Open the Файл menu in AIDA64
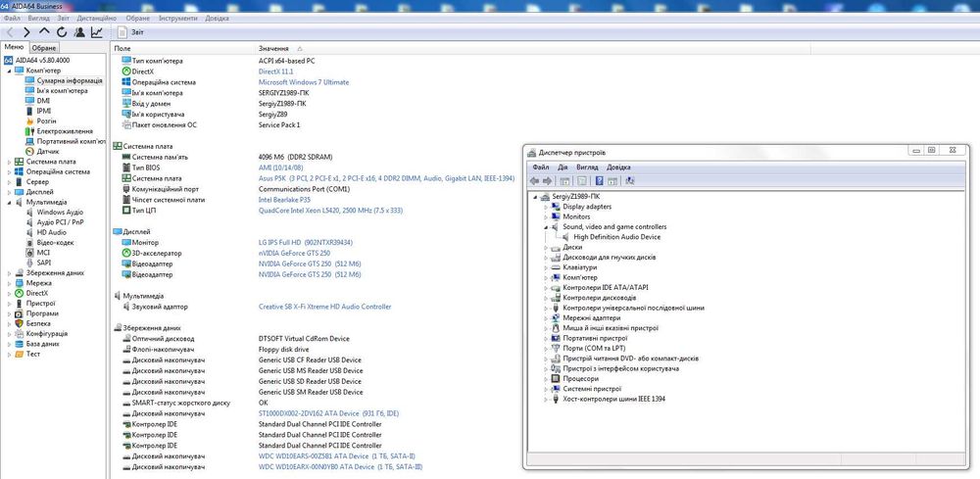The width and height of the screenshot is (980, 479). (12, 18)
